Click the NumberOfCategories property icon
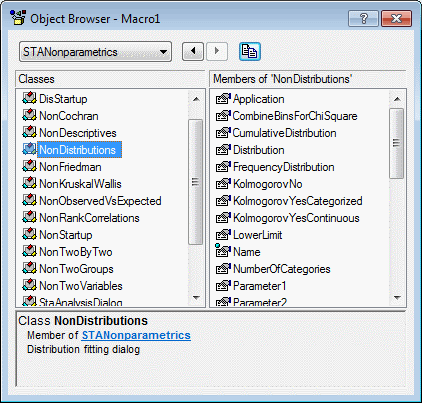This screenshot has width=422, height=403. (223, 269)
